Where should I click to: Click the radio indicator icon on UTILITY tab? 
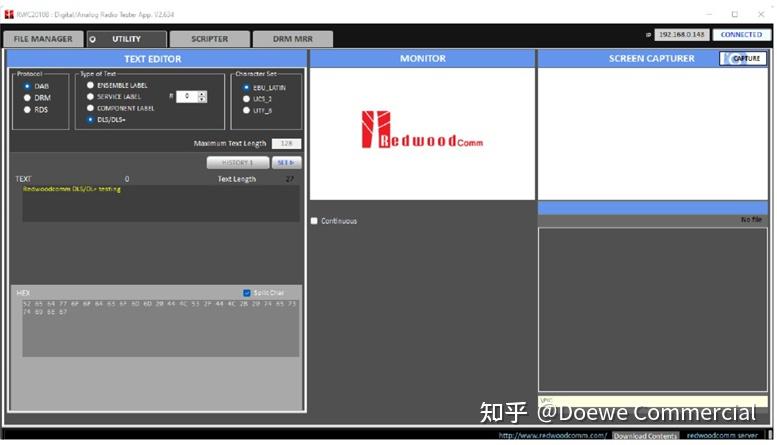93,39
